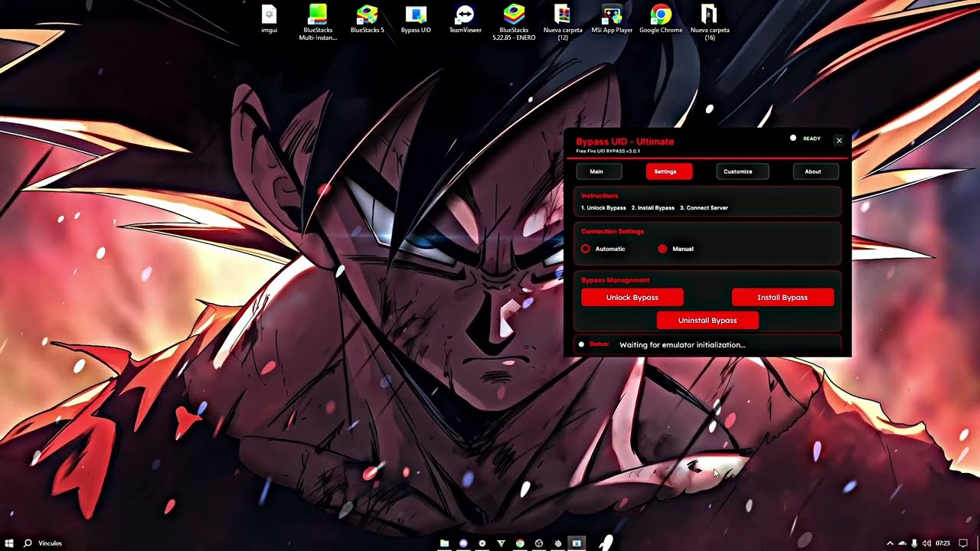The image size is (980, 551).
Task: Open the volume speaker tray icon
Action: [926, 543]
